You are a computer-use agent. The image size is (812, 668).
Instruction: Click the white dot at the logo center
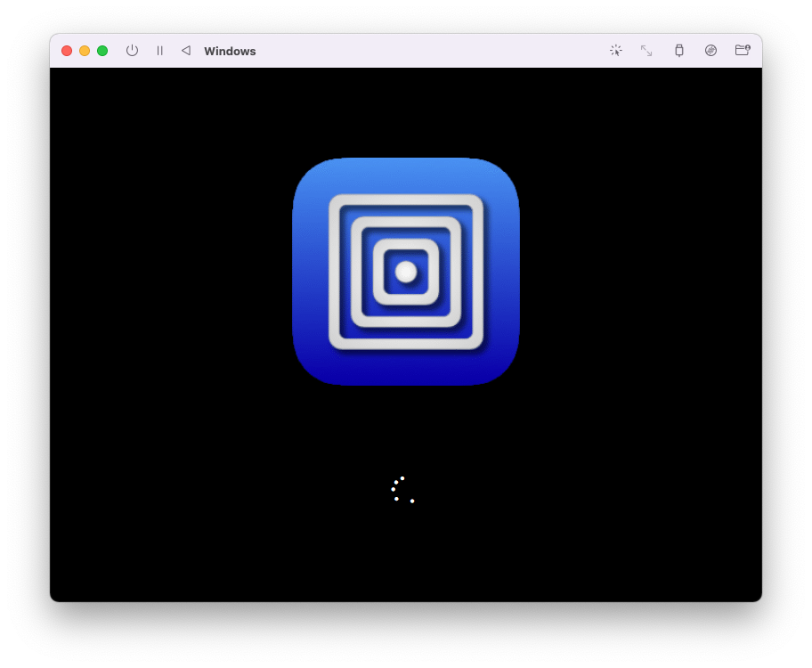[x=407, y=273]
